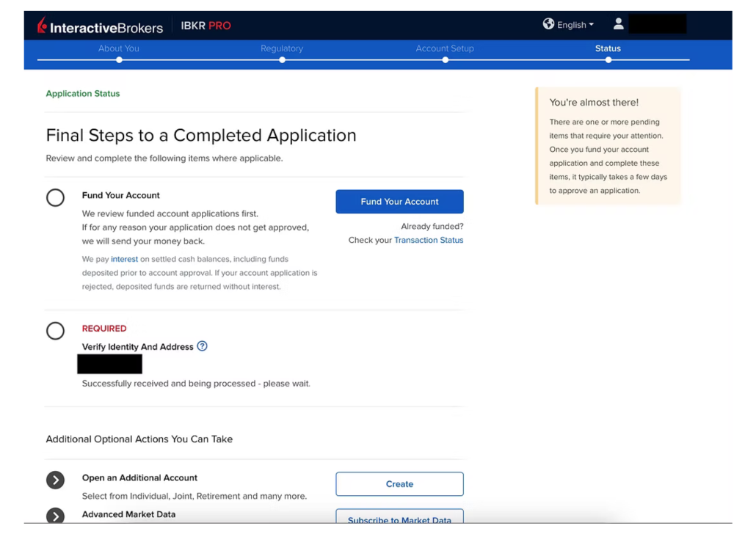Click the Interactive Brokers logo
The image size is (756, 534).
[101, 26]
